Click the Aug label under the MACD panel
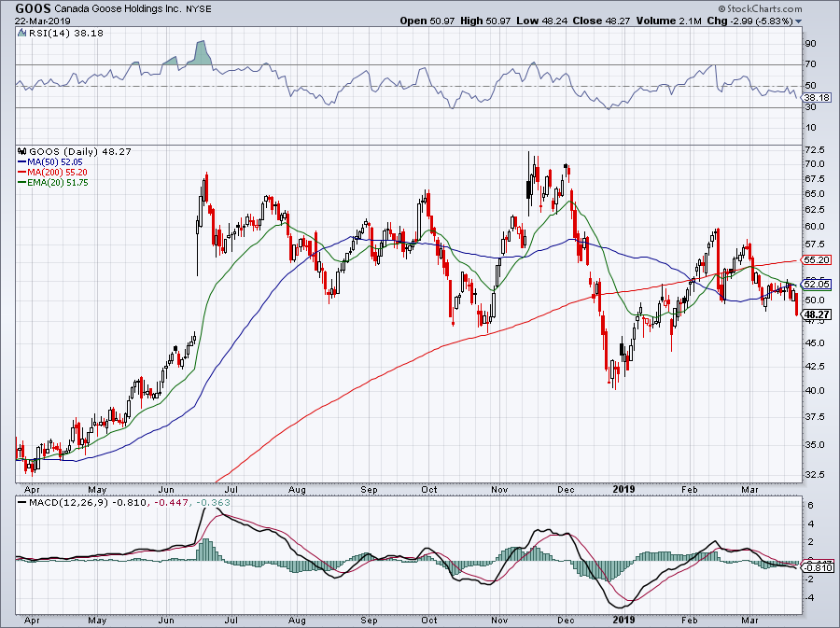The image size is (840, 628). point(297,620)
